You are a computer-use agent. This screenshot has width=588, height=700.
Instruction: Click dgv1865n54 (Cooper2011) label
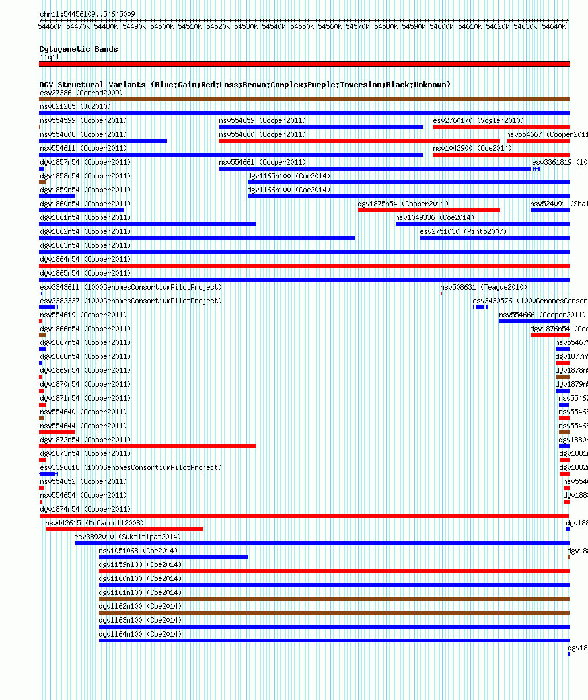[85, 273]
